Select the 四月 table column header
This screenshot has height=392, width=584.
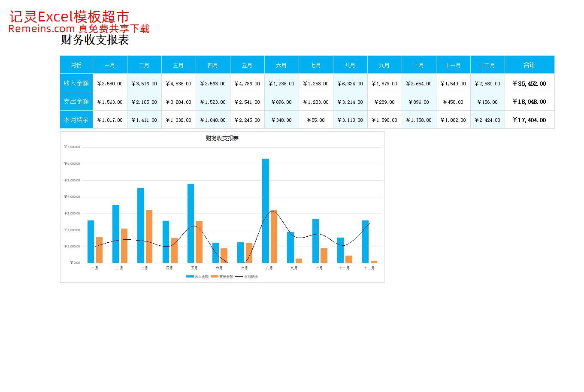coord(213,65)
